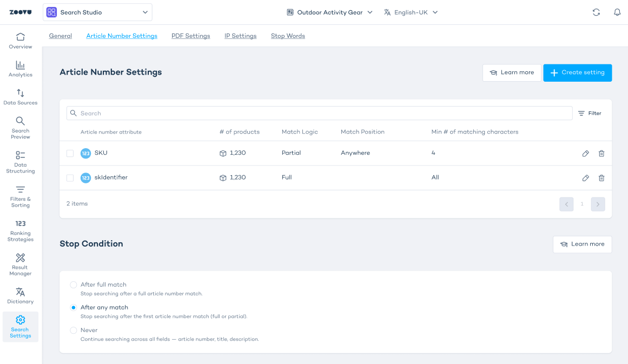Go to Data Sources in sidebar

point(21,97)
